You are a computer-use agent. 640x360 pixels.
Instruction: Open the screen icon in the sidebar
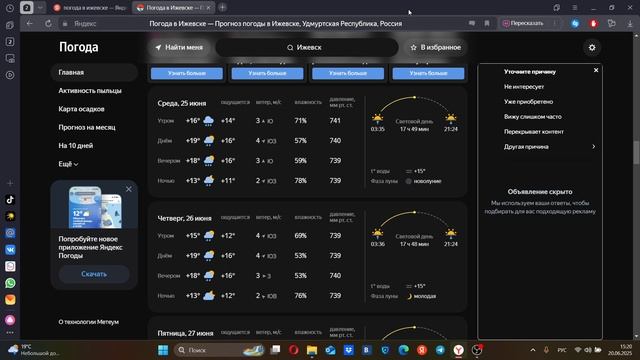click(x=10, y=58)
